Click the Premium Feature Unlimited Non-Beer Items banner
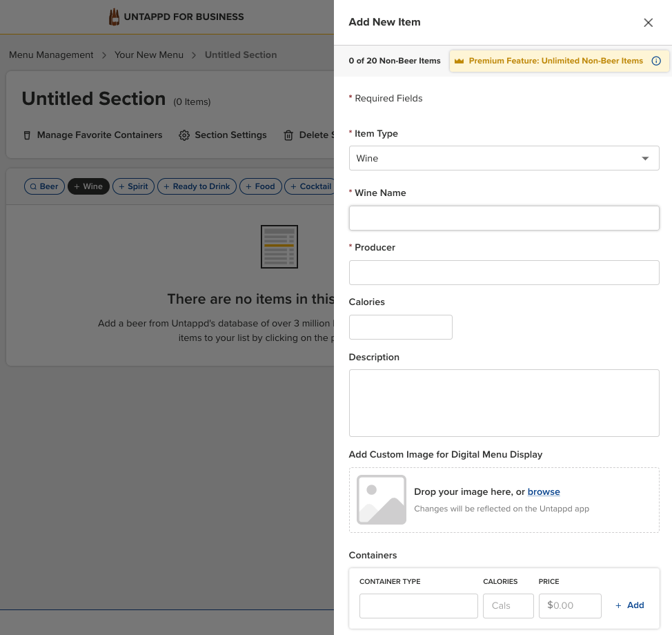This screenshot has width=672, height=635. point(560,61)
